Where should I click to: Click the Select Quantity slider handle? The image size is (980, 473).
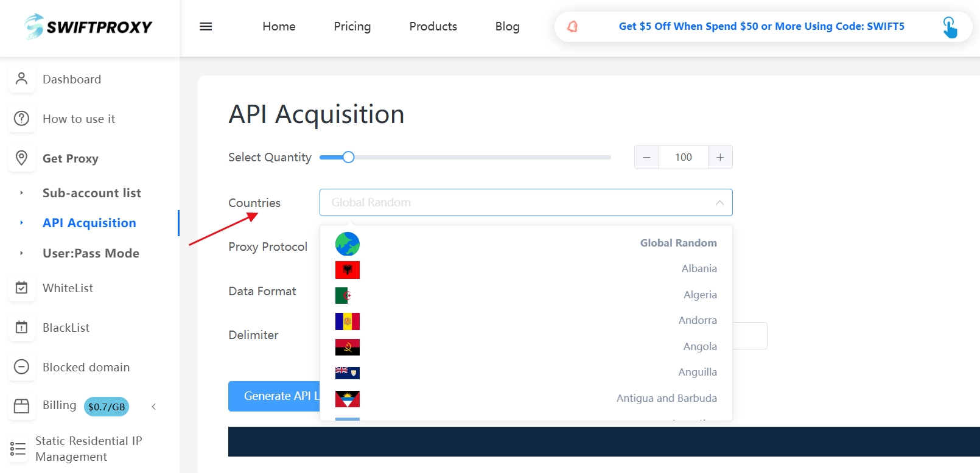(348, 157)
